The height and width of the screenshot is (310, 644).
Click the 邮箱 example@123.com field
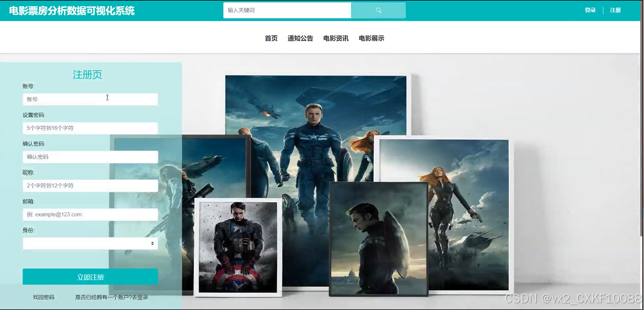click(90, 214)
